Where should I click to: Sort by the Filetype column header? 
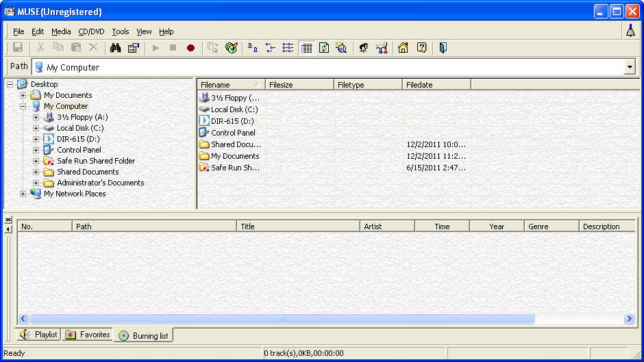point(368,85)
